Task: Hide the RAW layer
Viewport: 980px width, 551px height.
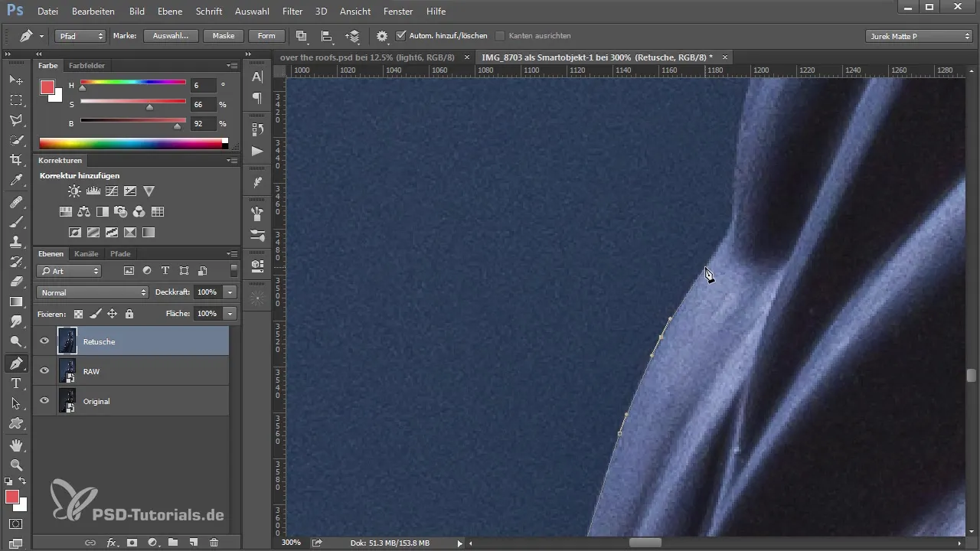Action: 44,371
